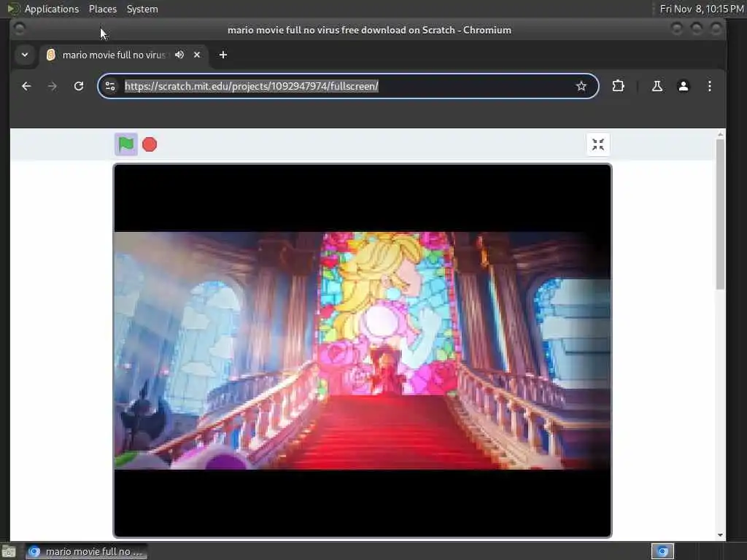747x560 pixels.
Task: Open Chrome Labs flask icon
Action: pos(657,86)
